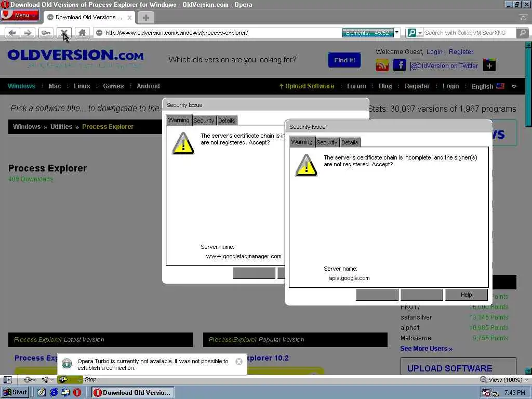Open the Windows category in site menu
Image resolution: width=532 pixels, height=399 pixels.
[21, 86]
